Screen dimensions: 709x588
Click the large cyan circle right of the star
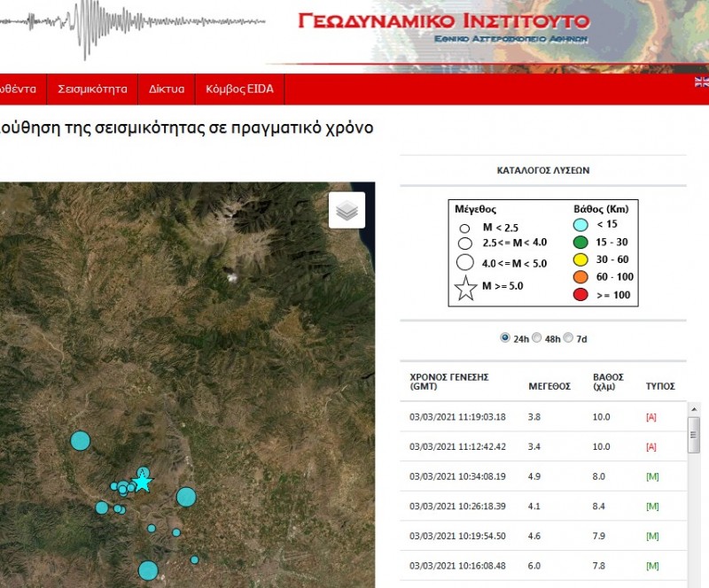point(186,497)
